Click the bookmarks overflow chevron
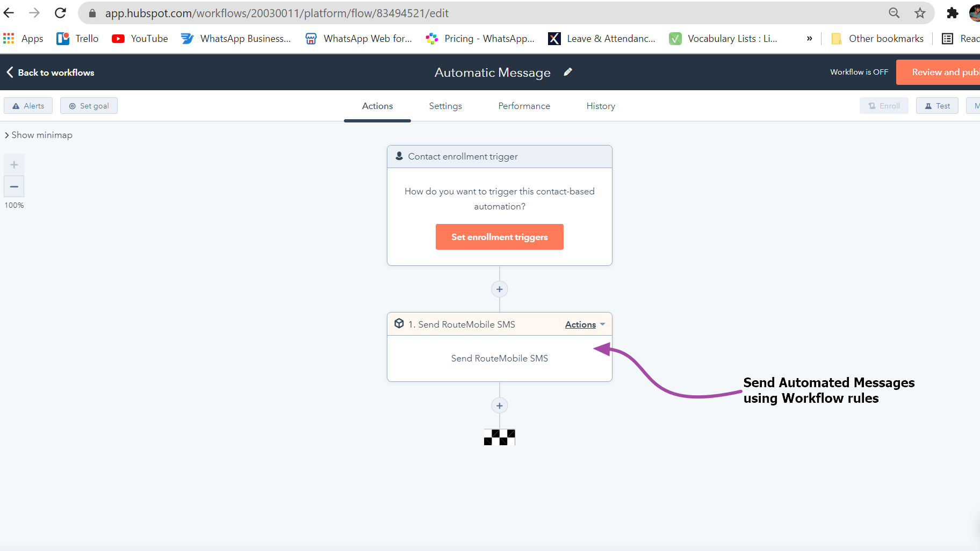This screenshot has width=980, height=551. [809, 38]
